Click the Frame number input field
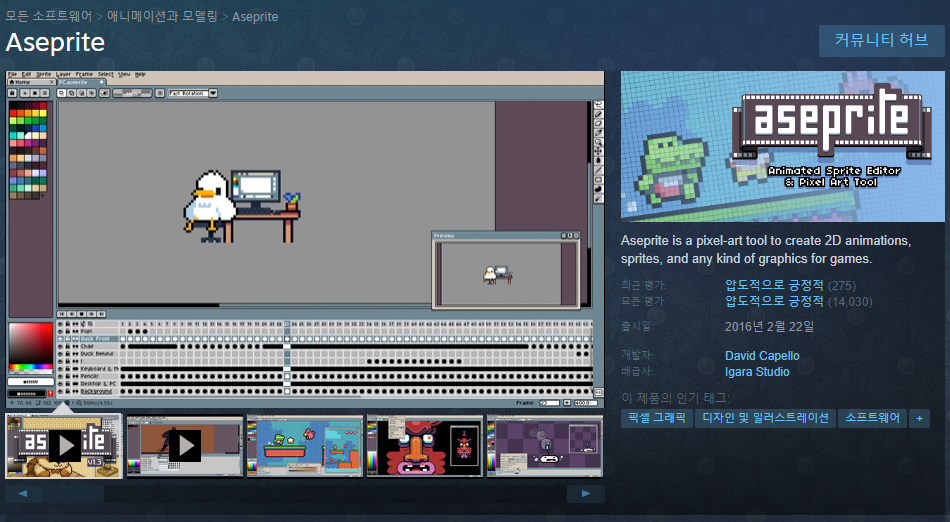This screenshot has width=950, height=522. (550, 403)
